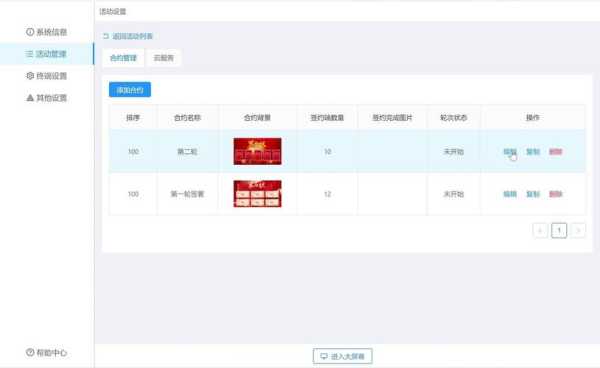The height and width of the screenshot is (368, 600).
Task: Open Other Settings (其他设置) triangle item
Action: point(46,98)
